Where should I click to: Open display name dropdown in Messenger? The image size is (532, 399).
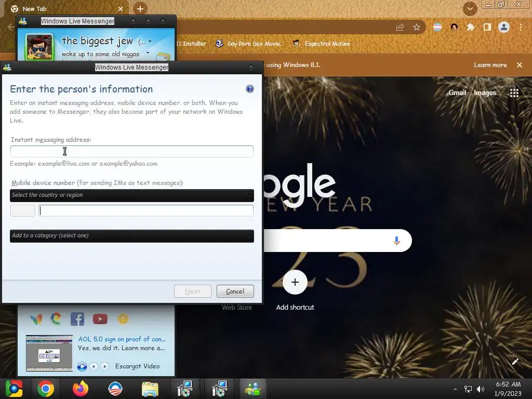(150, 42)
